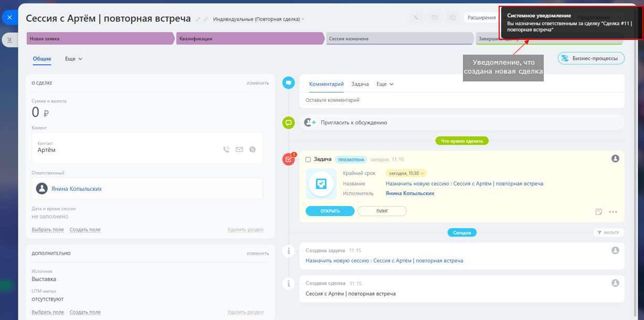
Task: Click the ПИНГ button on the task
Action: point(382,211)
